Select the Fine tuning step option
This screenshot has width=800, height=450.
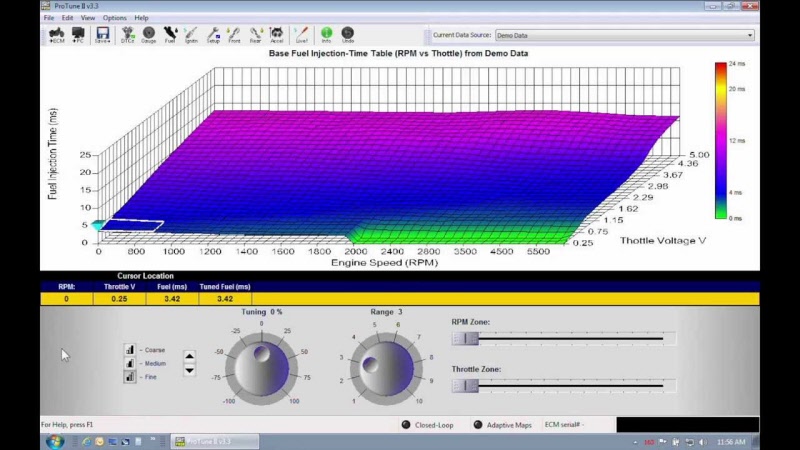click(130, 377)
